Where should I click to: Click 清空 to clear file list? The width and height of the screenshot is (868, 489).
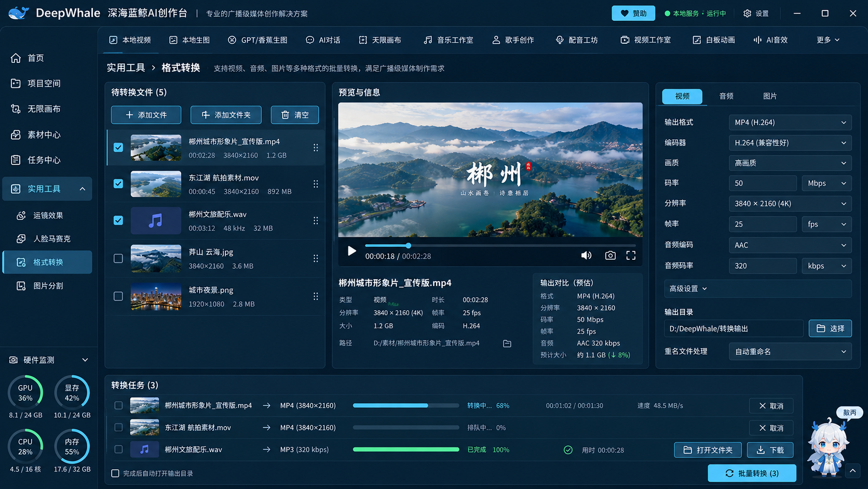295,115
